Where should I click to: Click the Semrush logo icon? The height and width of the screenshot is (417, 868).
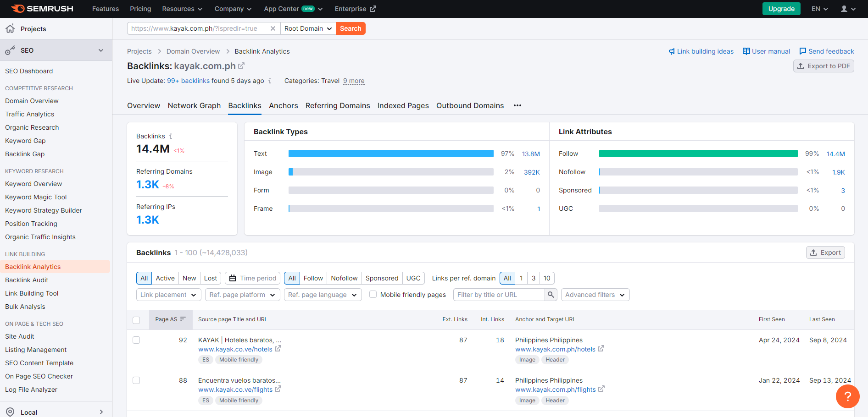point(17,9)
